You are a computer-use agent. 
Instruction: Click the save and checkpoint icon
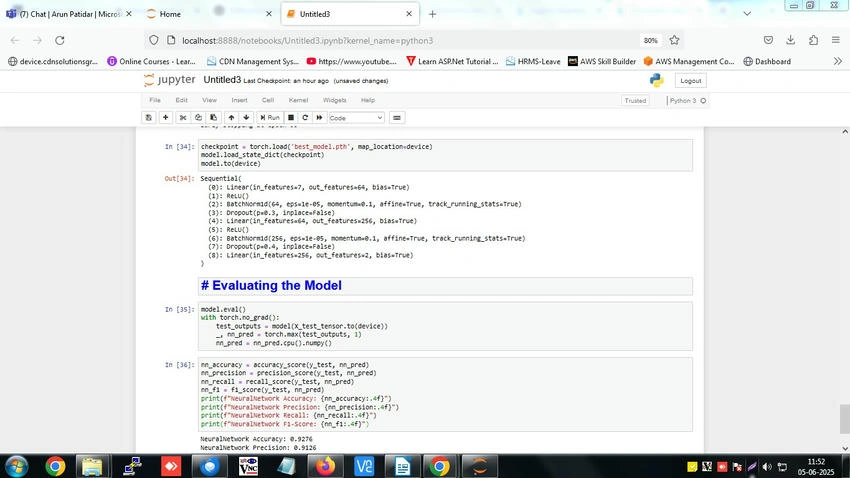tap(149, 118)
